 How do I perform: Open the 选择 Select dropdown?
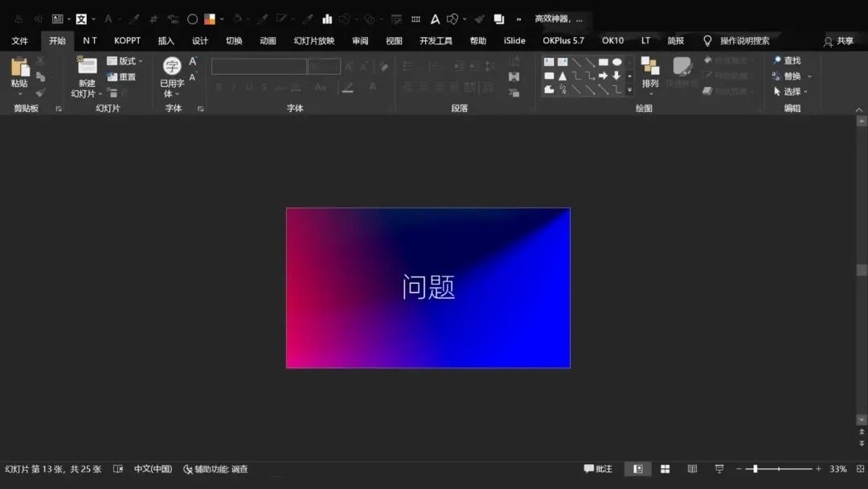tap(790, 92)
